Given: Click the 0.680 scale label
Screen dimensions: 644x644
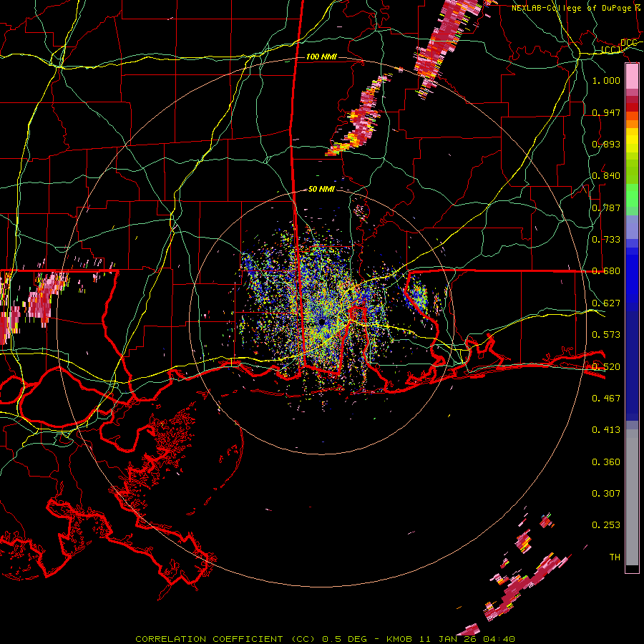Looking at the screenshot, I should (606, 271).
